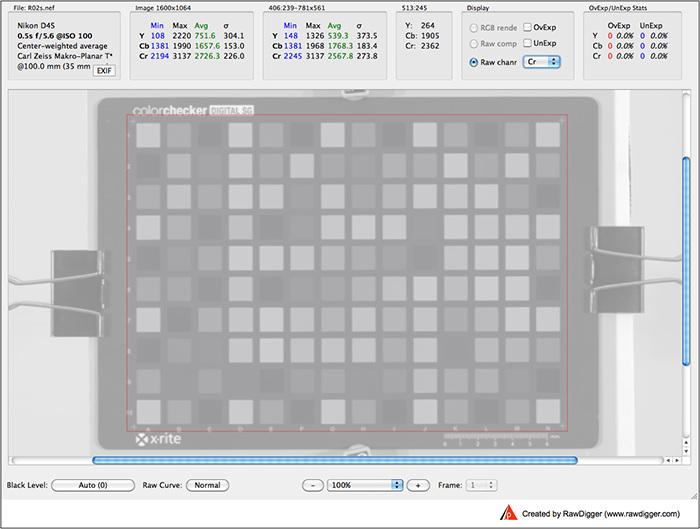This screenshot has height=529, width=700.
Task: Click the Created by RawDigger credit text
Action: [601, 514]
